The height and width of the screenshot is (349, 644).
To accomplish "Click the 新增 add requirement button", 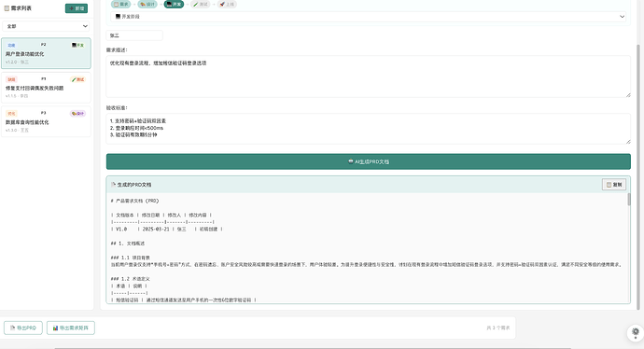I will point(77,8).
